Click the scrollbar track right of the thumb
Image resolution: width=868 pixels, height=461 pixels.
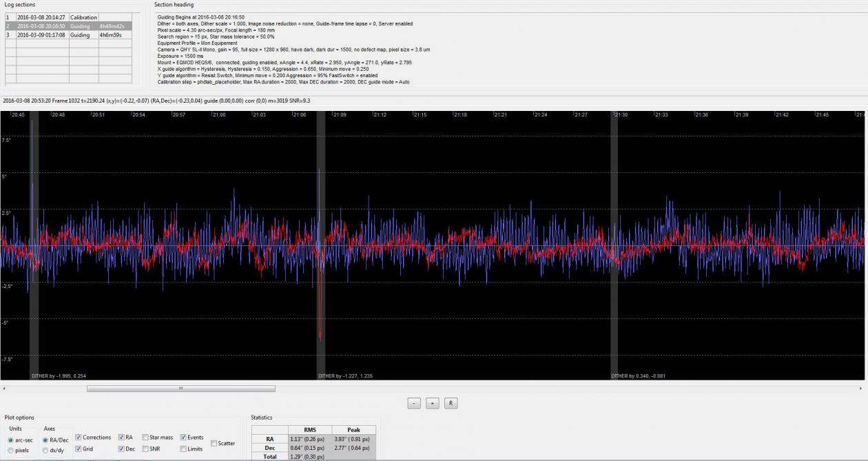click(x=565, y=389)
